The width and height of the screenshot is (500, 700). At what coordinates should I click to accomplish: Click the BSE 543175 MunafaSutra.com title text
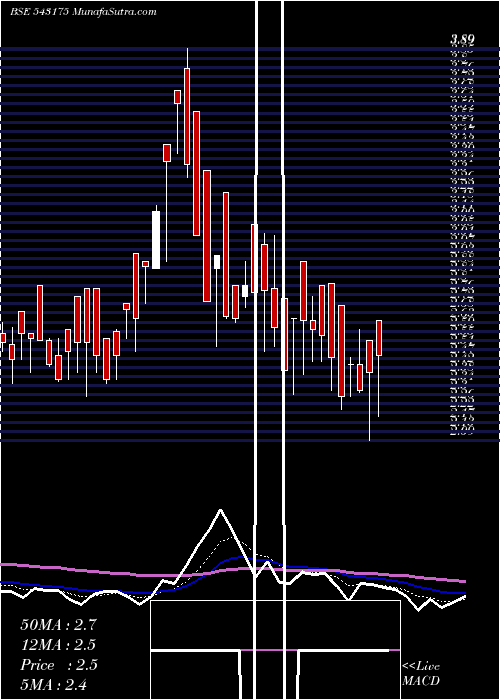point(83,12)
